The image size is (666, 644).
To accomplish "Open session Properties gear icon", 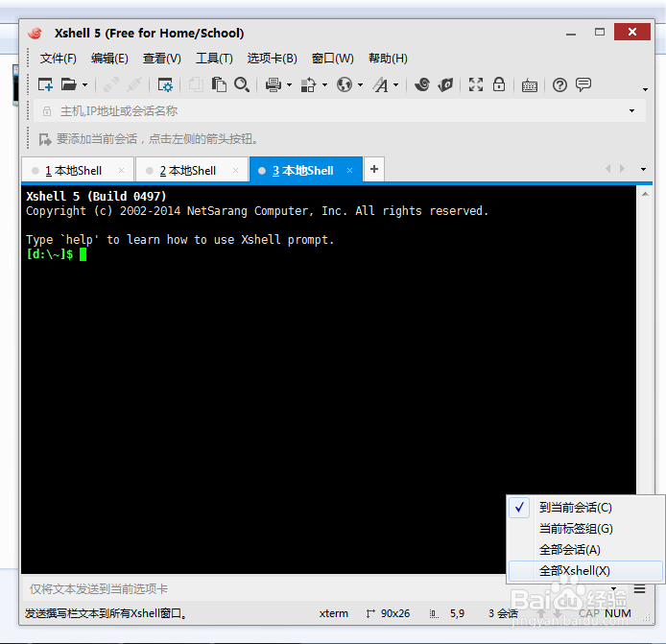I will 165,84.
